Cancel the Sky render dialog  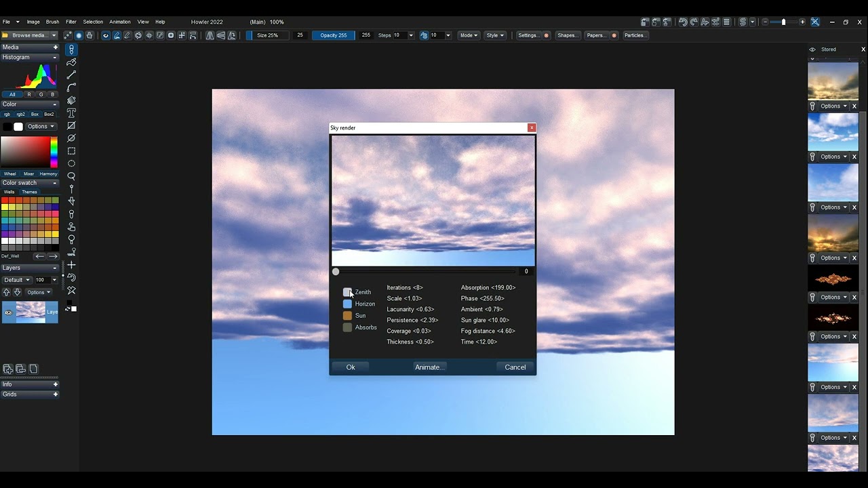click(x=515, y=367)
